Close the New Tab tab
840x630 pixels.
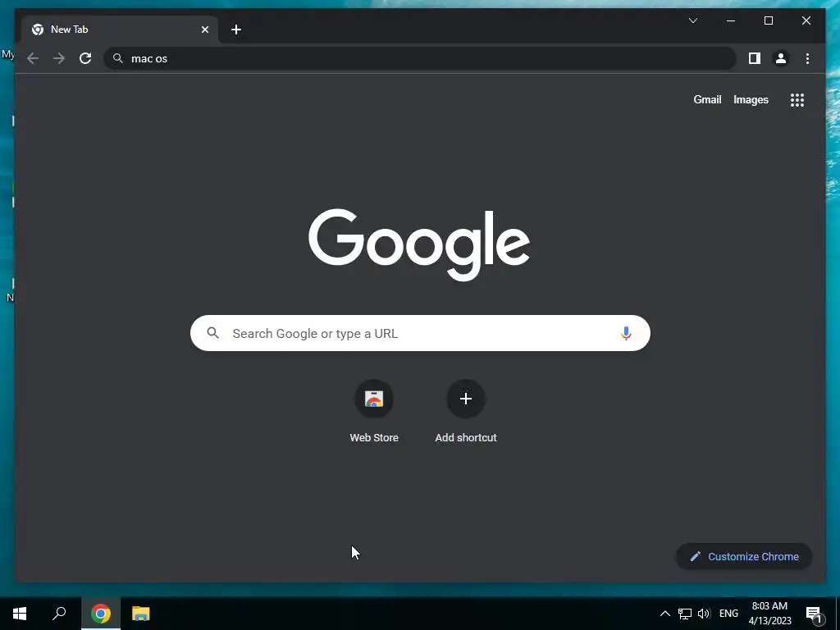tap(204, 30)
